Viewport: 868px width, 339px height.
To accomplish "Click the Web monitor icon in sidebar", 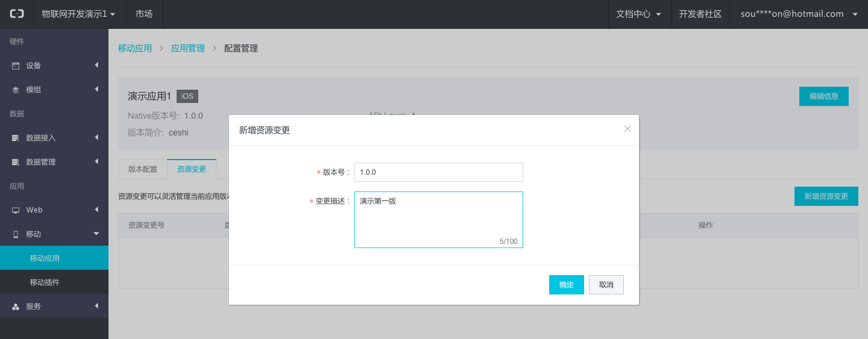I will [16, 210].
